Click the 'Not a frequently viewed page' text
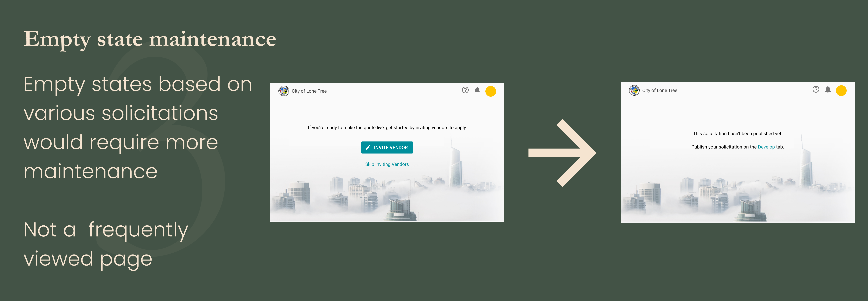The width and height of the screenshot is (868, 301). [x=106, y=244]
